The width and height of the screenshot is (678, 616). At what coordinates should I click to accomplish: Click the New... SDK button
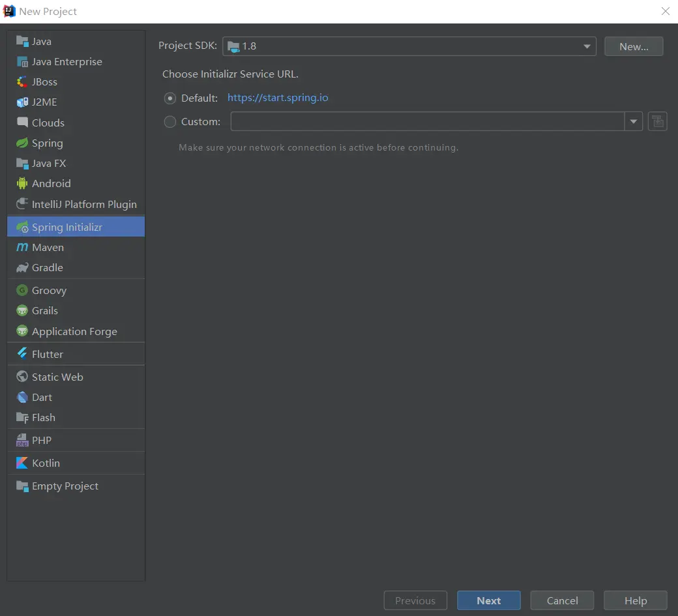[634, 46]
